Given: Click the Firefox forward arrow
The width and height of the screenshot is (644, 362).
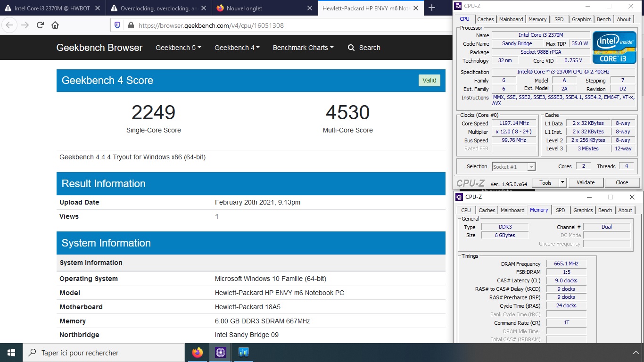Looking at the screenshot, I should (25, 25).
